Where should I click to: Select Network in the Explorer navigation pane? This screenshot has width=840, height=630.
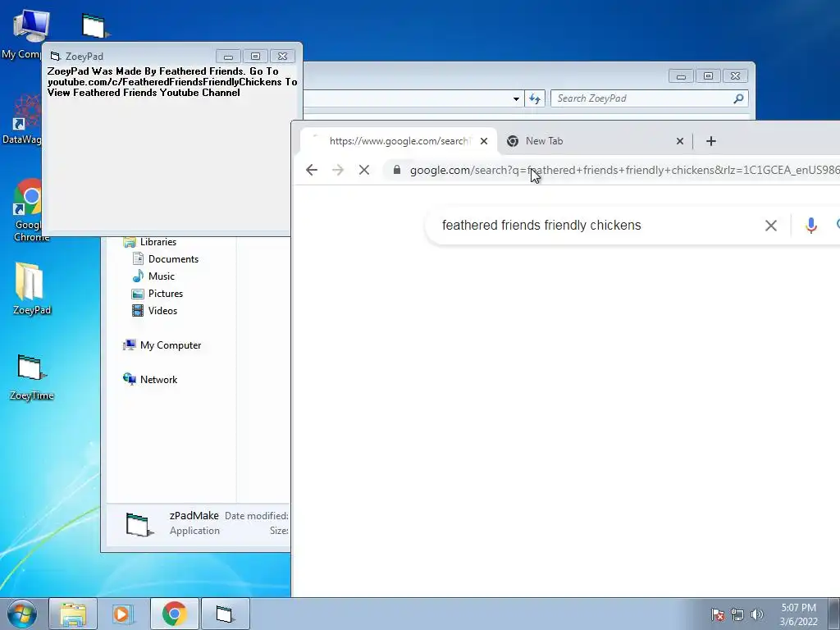click(x=158, y=379)
